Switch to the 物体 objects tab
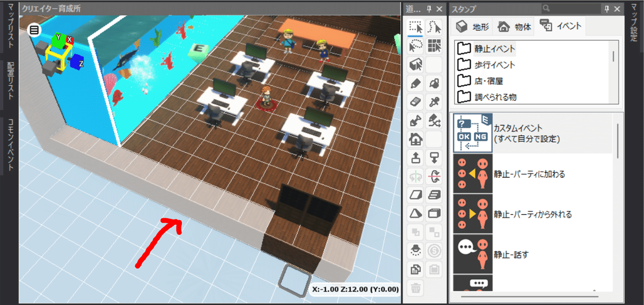 pyautogui.click(x=514, y=27)
